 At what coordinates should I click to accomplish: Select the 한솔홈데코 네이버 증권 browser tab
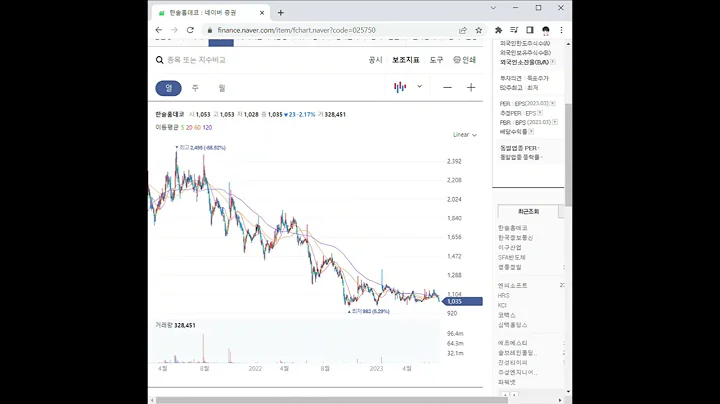click(x=209, y=13)
